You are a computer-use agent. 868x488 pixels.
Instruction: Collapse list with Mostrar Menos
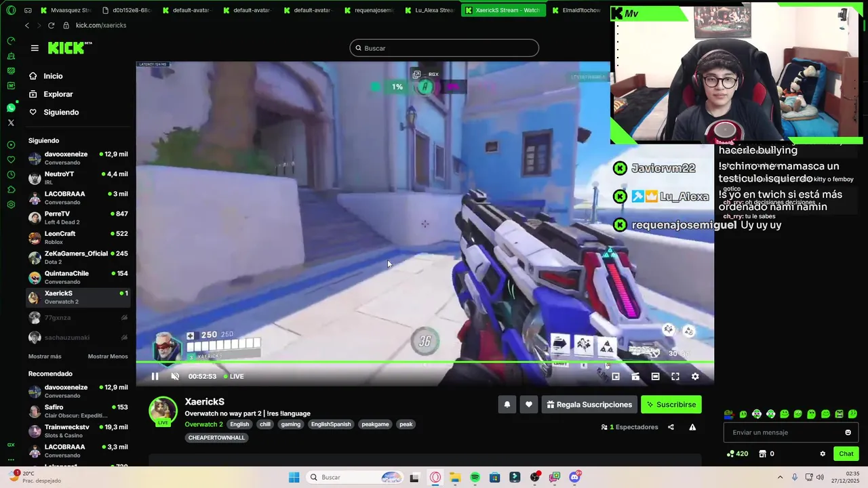tap(108, 357)
